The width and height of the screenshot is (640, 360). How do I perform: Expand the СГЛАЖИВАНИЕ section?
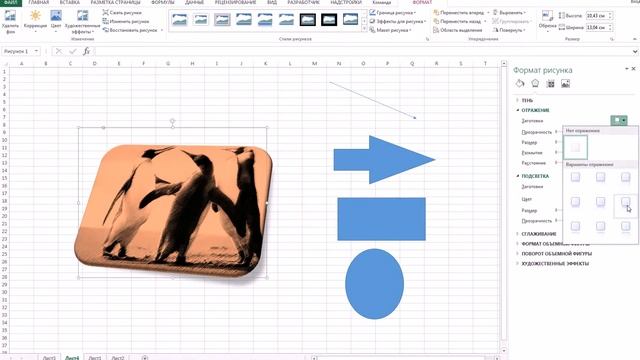click(538, 234)
